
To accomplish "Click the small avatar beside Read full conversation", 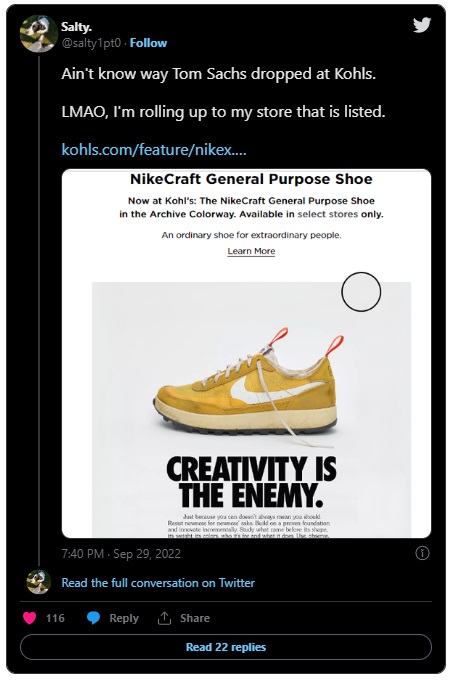I will tap(39, 582).
